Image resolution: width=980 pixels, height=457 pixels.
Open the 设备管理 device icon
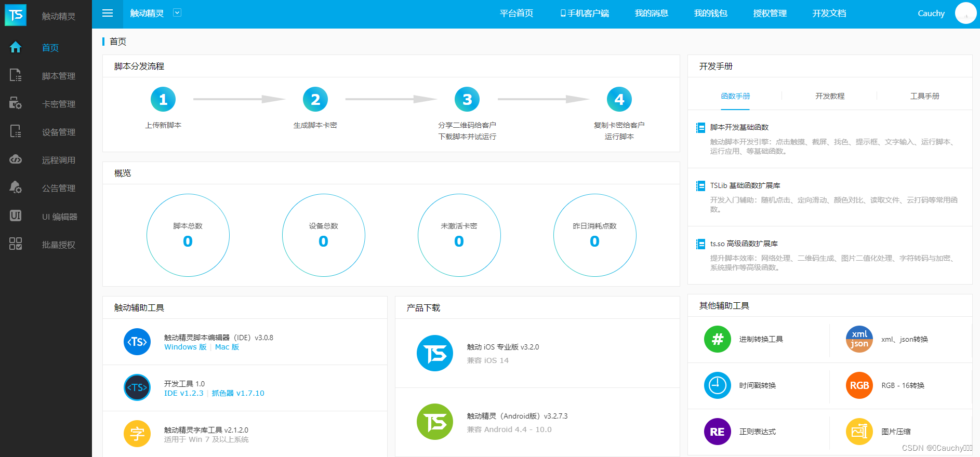16,131
